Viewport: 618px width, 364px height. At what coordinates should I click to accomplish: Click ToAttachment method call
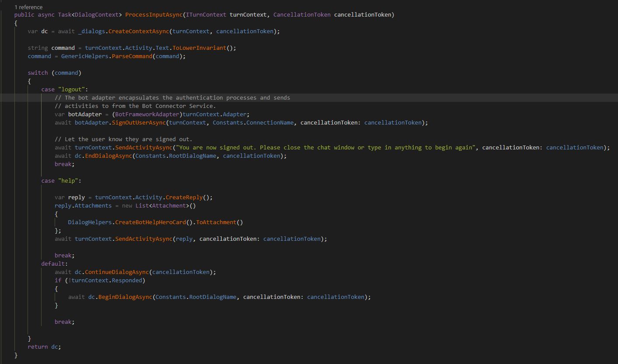click(x=216, y=222)
